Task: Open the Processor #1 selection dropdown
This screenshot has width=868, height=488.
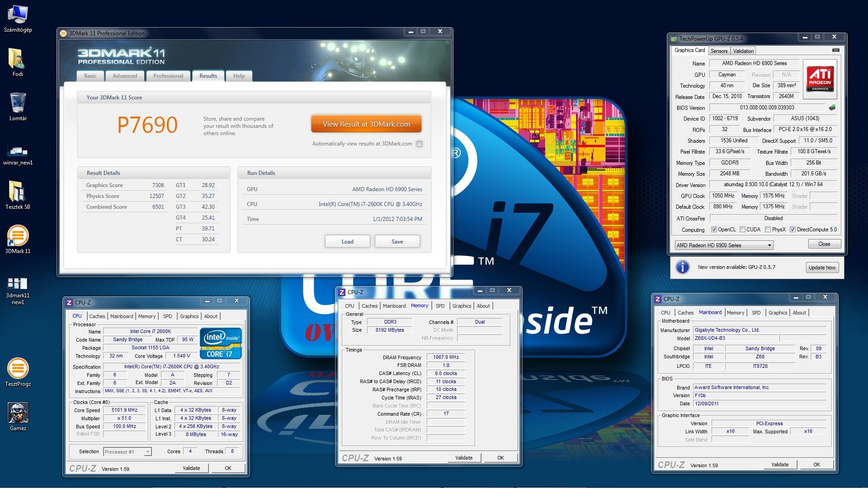Action: pos(127,451)
